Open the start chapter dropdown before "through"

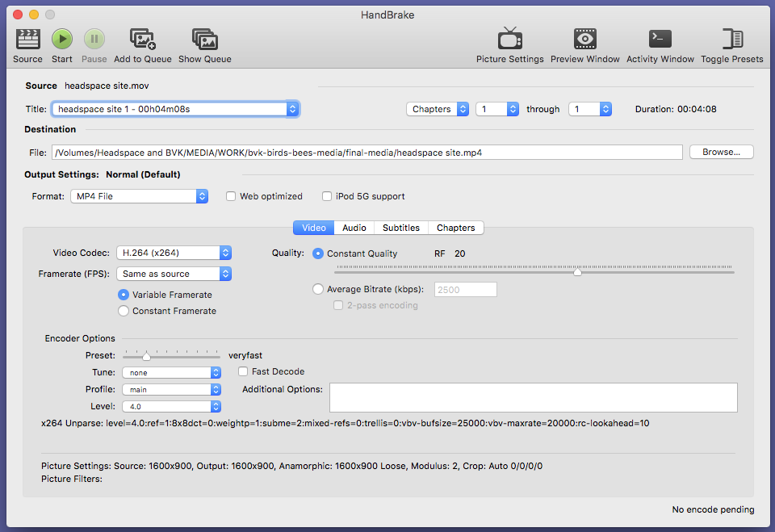[x=497, y=109]
